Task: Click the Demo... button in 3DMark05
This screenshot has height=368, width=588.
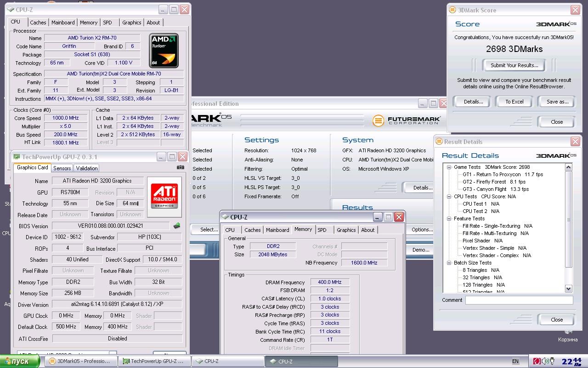Action: point(421,250)
